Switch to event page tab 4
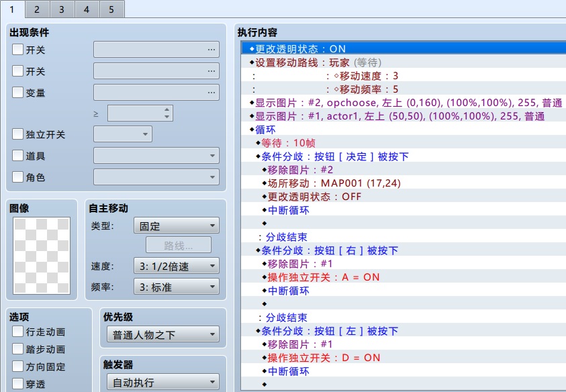 click(87, 9)
